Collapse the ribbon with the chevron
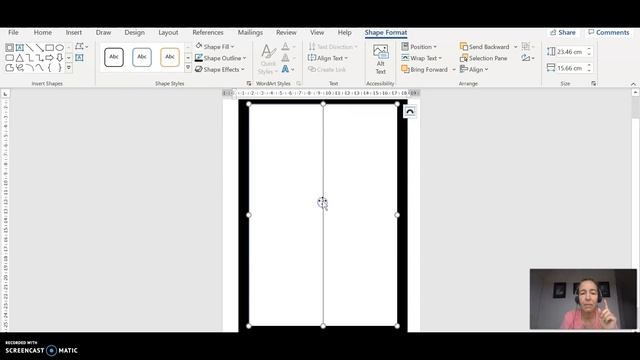 tap(633, 84)
